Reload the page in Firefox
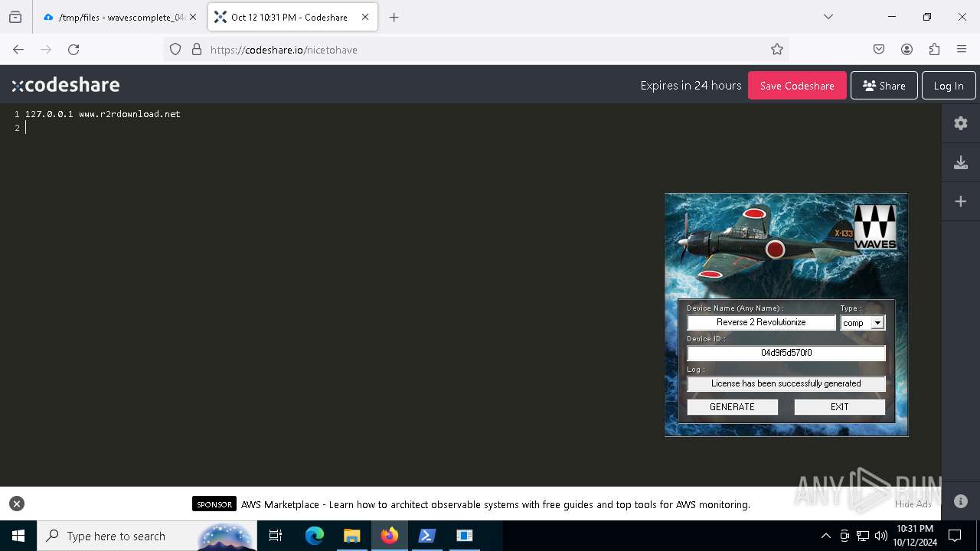This screenshot has width=980, height=551. [73, 50]
